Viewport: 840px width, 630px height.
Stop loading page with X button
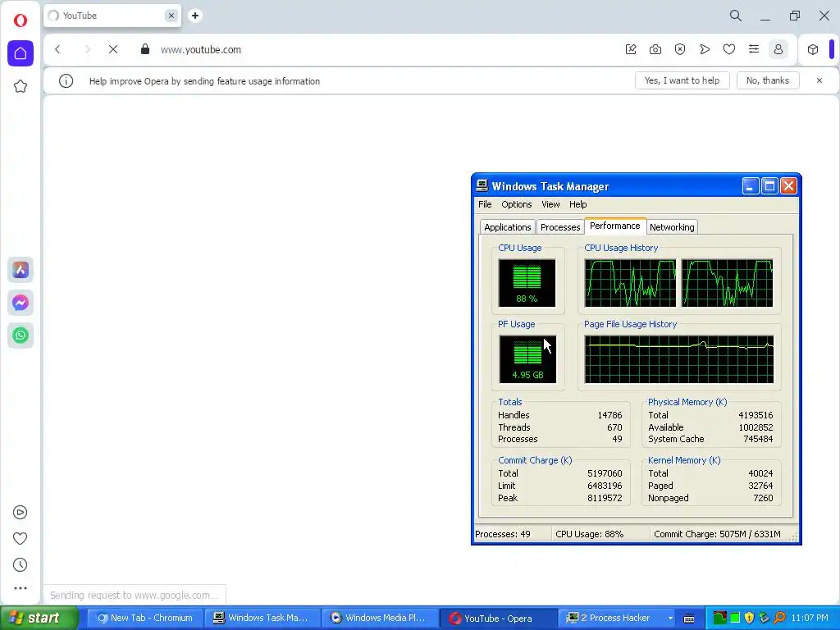point(113,49)
